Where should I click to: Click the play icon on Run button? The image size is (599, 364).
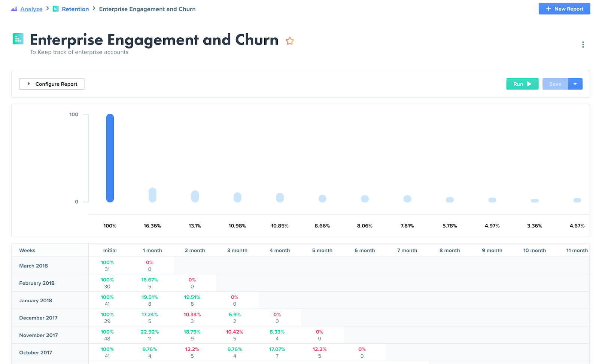tap(529, 84)
